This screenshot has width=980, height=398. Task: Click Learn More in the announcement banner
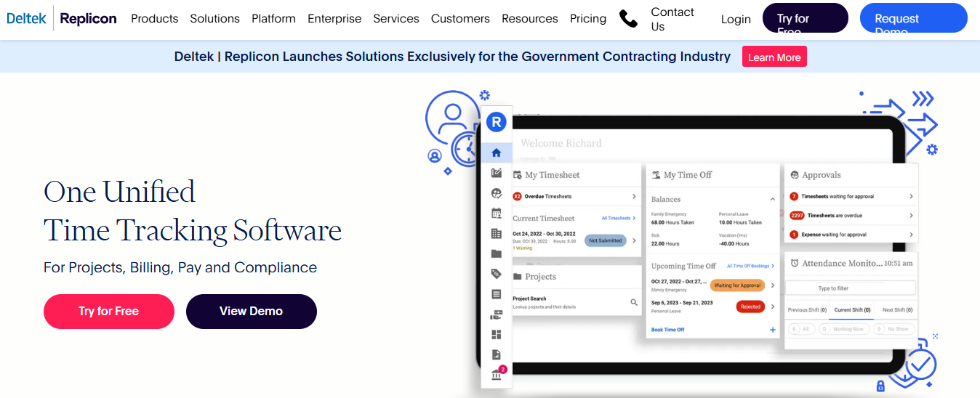[x=774, y=57]
